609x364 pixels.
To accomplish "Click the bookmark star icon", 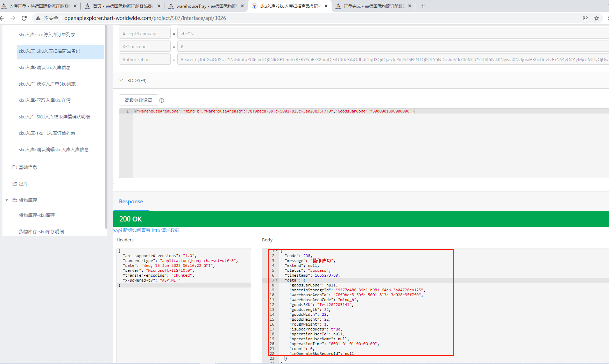I will 597,18.
